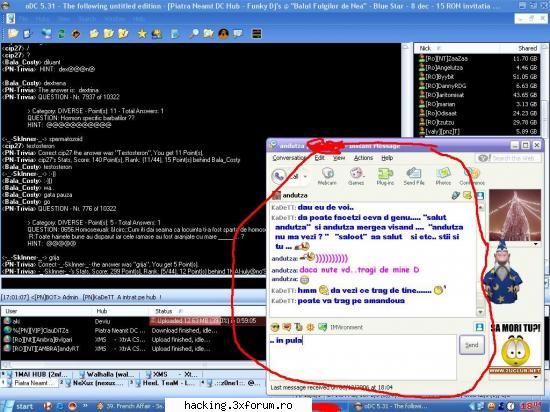Expand the dropdown arrow under the contact's avatar picture
This screenshot has height=412, width=550.
point(535,244)
